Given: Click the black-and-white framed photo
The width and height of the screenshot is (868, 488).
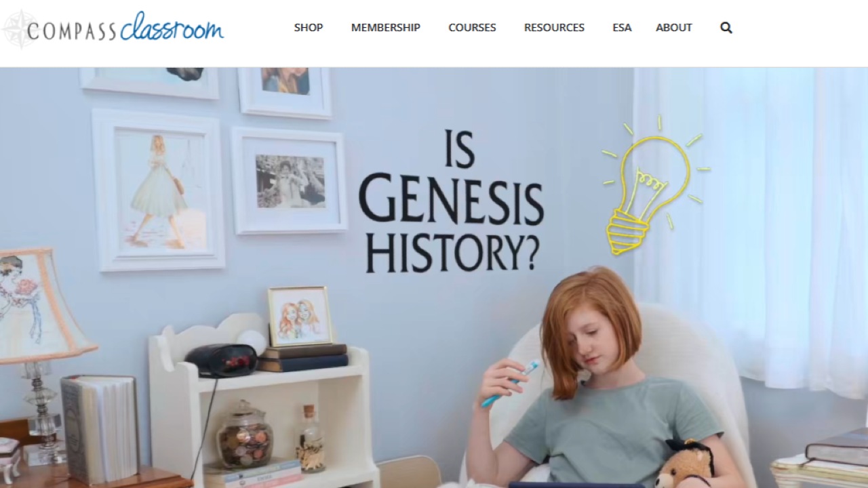Looking at the screenshot, I should (x=290, y=180).
